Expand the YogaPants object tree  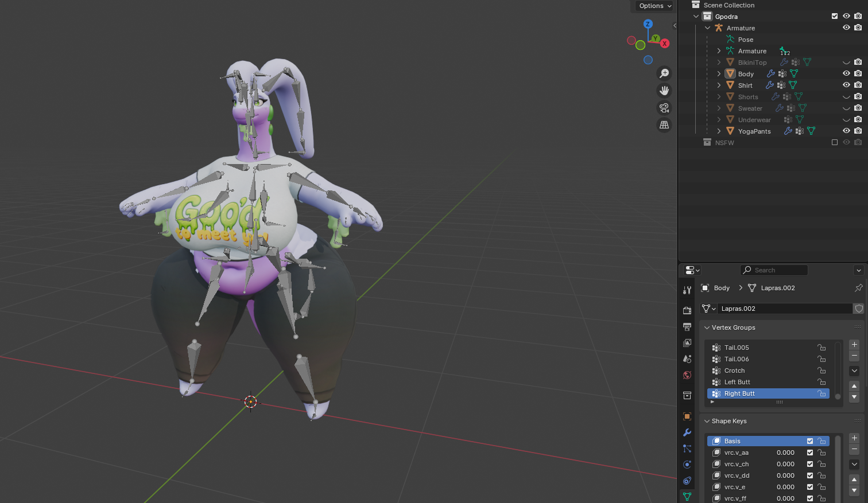719,131
